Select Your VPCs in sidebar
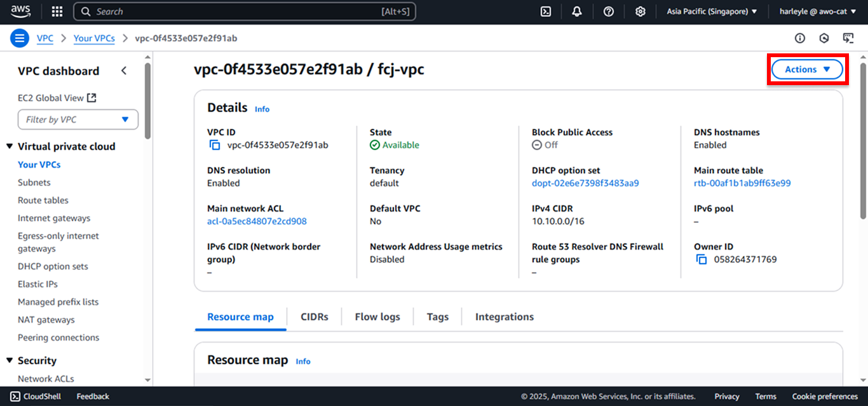 (39, 165)
